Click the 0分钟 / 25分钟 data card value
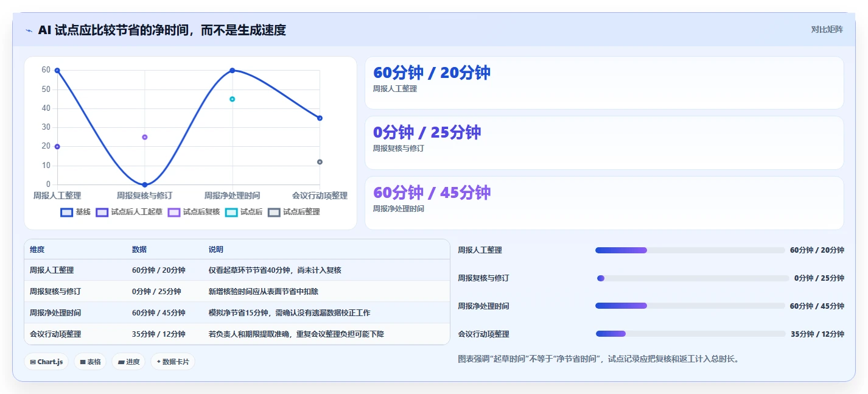868x394 pixels. [427, 132]
